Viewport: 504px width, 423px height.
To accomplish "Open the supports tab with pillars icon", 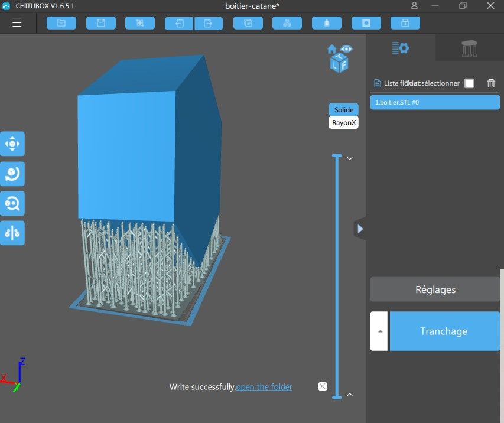I will 469,48.
